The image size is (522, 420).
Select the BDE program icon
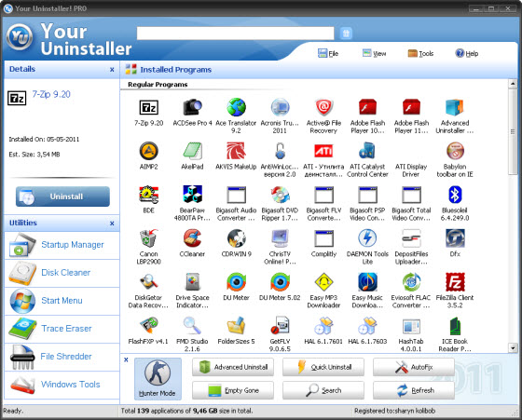click(148, 195)
